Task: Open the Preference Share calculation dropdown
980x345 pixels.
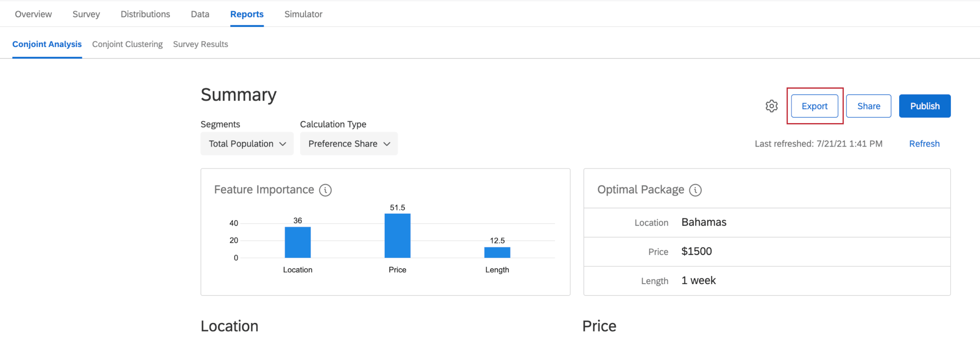Action: [x=349, y=144]
